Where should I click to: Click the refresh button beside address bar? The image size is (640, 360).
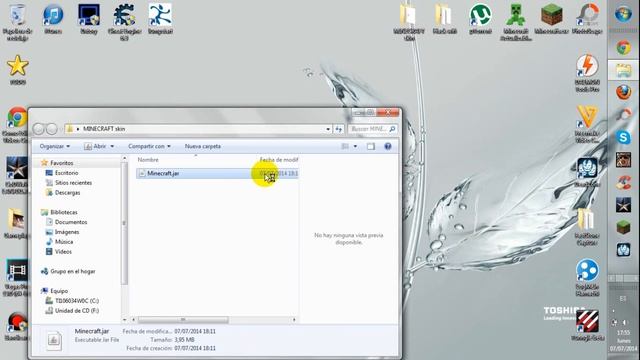339,129
